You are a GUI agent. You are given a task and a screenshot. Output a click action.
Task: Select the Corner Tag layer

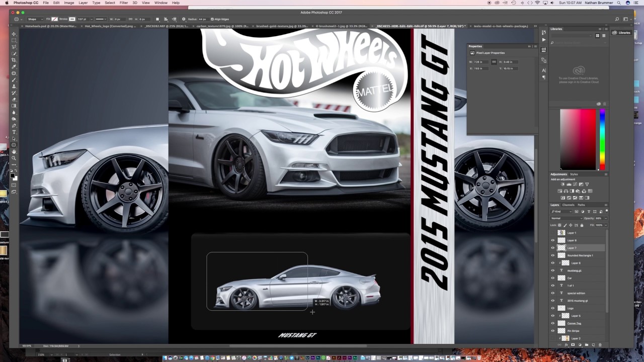coord(574,323)
